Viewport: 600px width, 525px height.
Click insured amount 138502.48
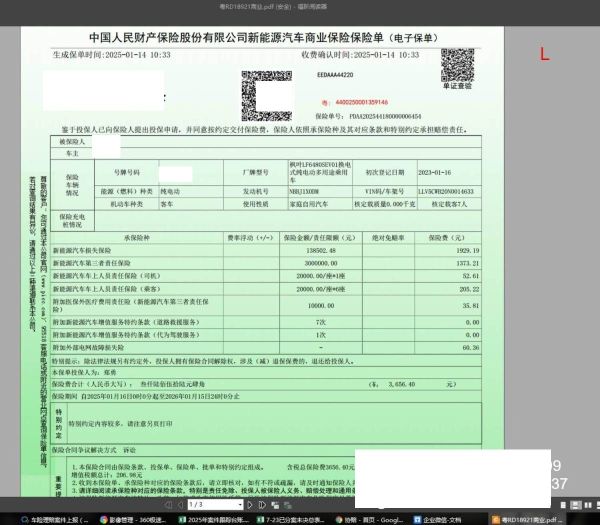tap(321, 251)
